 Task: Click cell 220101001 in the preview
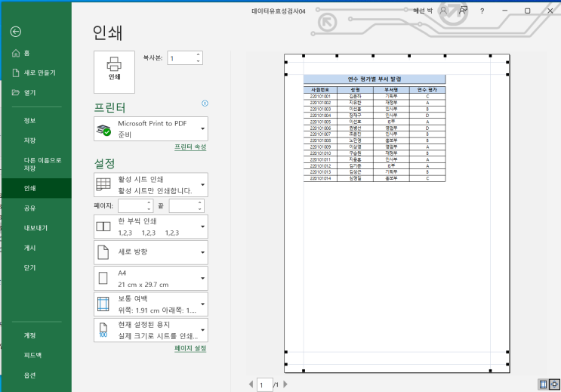tap(320, 96)
